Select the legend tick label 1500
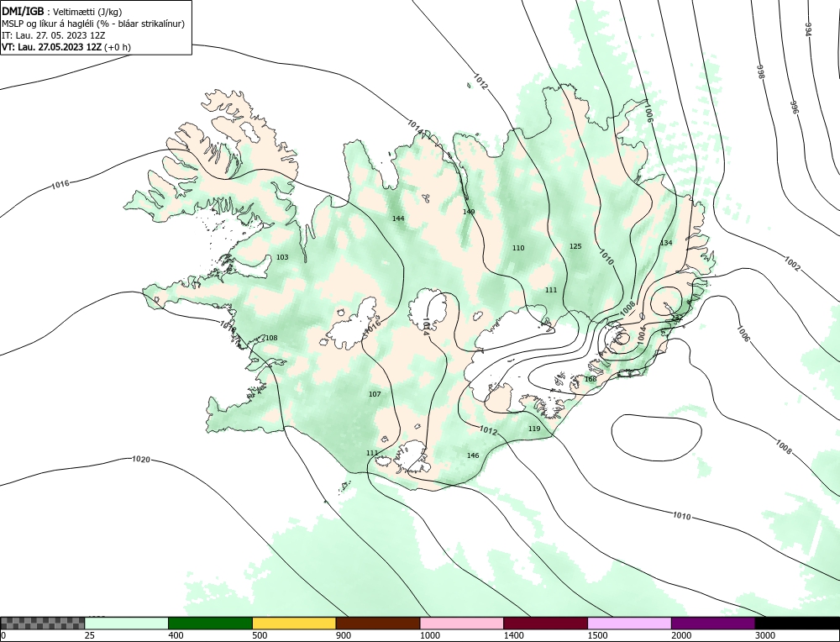Screen dimensions: 840x642 [598, 636]
